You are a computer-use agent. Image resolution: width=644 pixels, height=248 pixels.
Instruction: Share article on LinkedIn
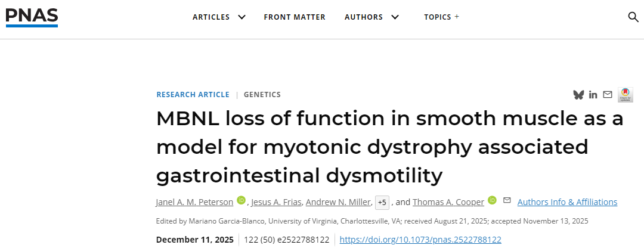pyautogui.click(x=593, y=95)
